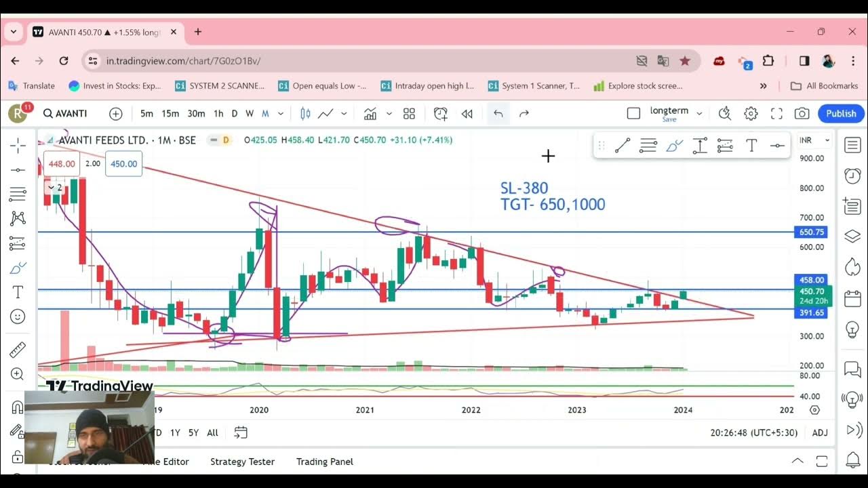Click the 448.00 sell price button
868x488 pixels.
tap(62, 164)
